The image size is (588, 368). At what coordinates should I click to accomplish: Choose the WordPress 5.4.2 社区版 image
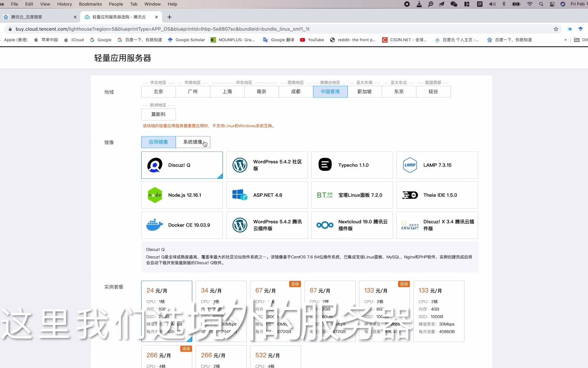267,165
